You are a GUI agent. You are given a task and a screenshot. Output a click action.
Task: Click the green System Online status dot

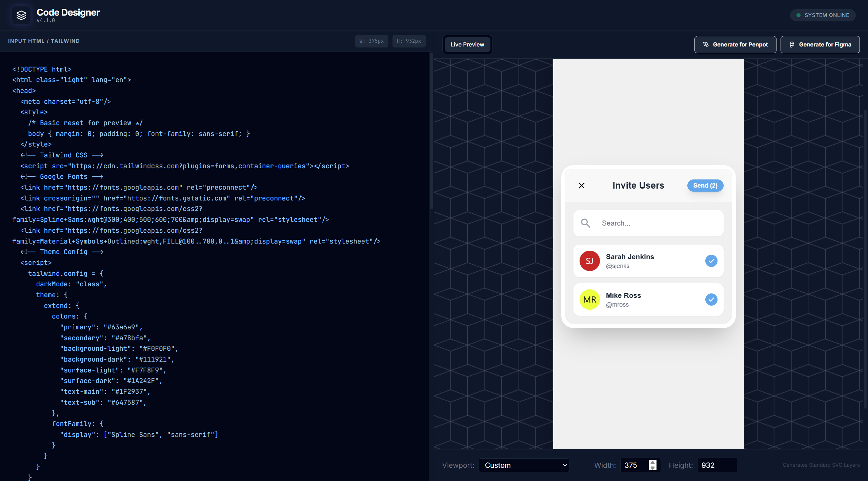(x=798, y=15)
